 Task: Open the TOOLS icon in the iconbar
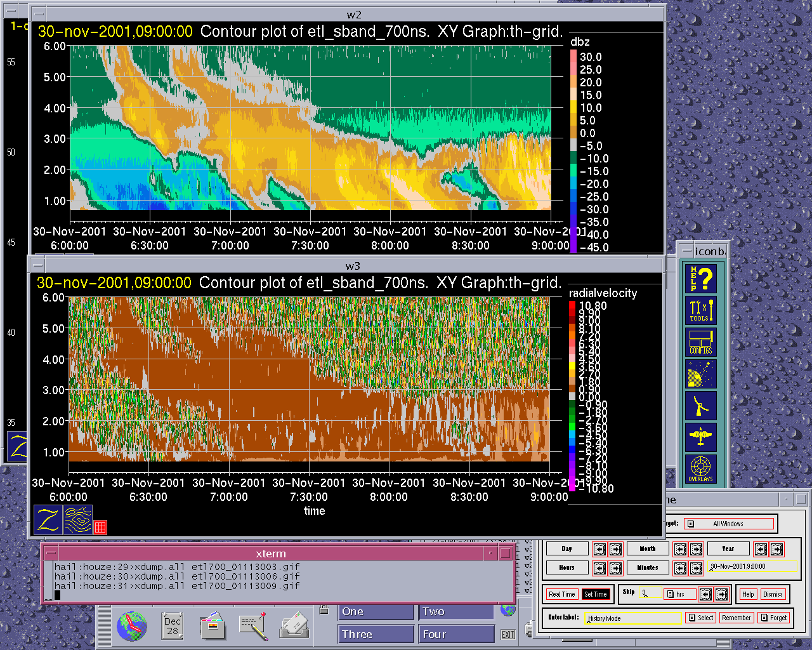point(701,310)
